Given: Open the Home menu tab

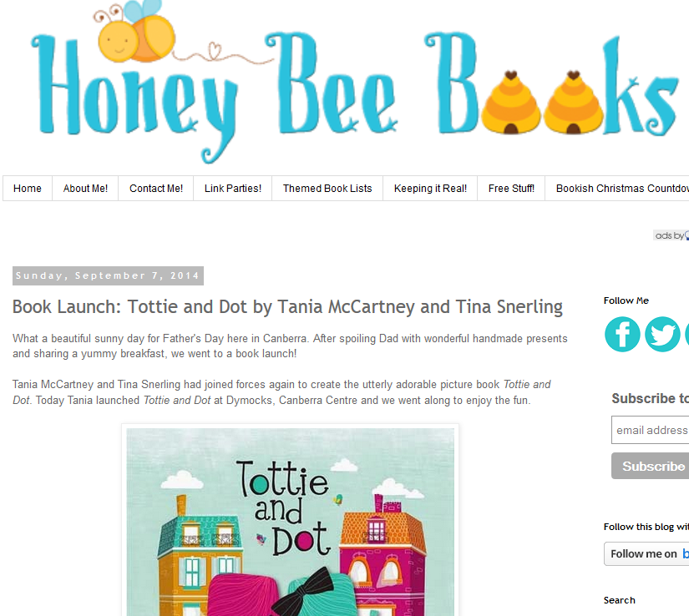Looking at the screenshot, I should coord(28,189).
